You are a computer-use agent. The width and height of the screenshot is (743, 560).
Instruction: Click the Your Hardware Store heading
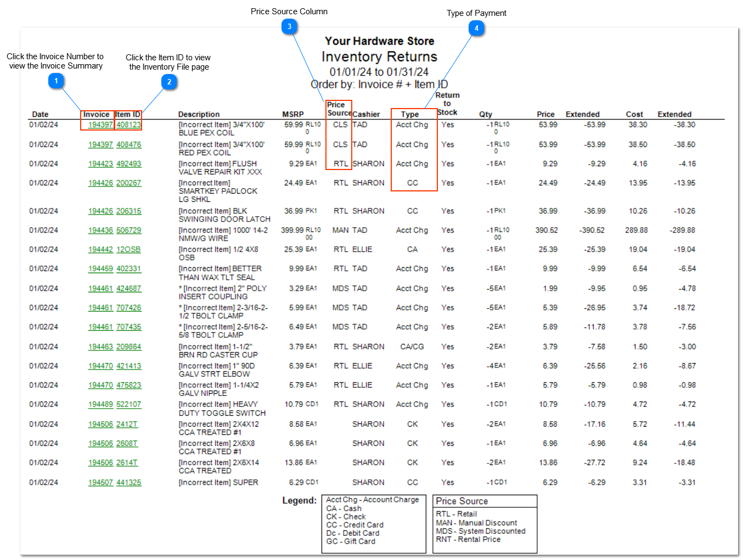(x=379, y=41)
